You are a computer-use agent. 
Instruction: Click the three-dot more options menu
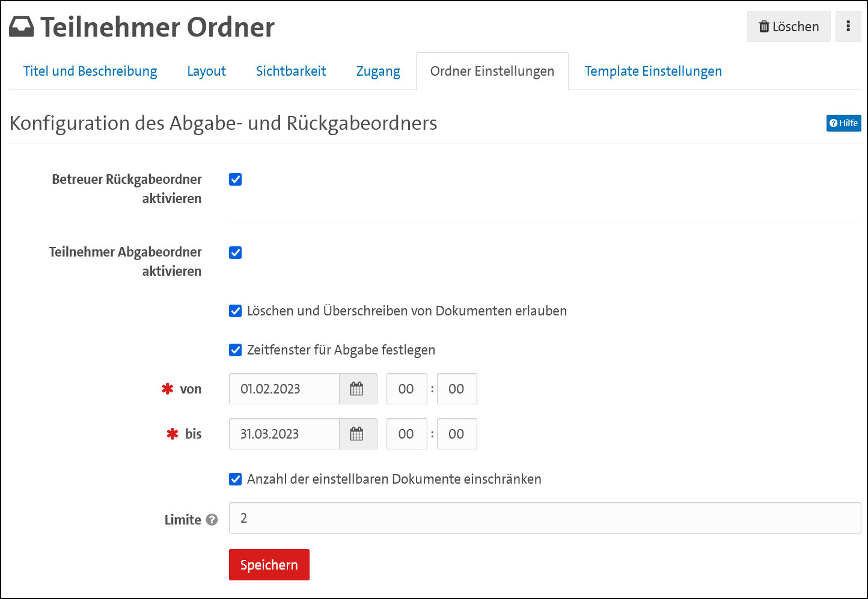click(848, 26)
